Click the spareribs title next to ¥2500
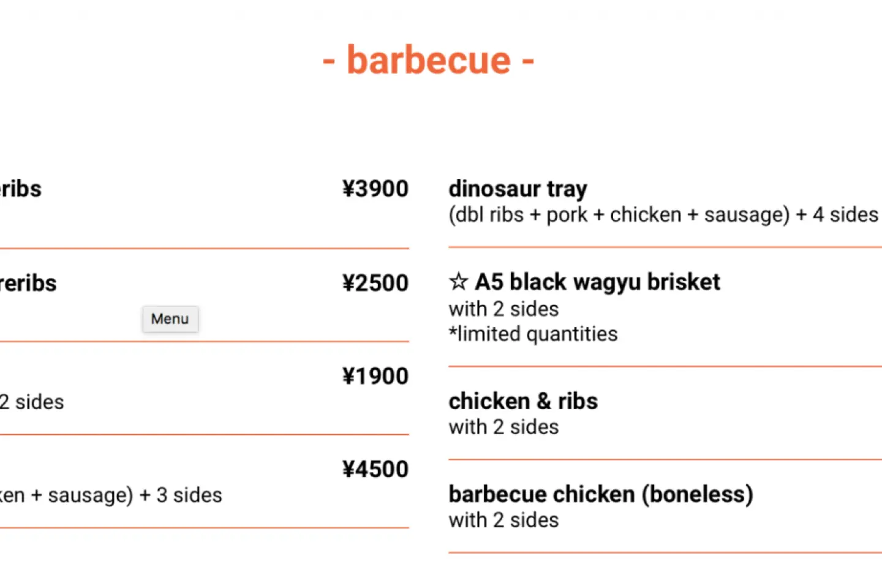This screenshot has height=588, width=882. pyautogui.click(x=28, y=283)
